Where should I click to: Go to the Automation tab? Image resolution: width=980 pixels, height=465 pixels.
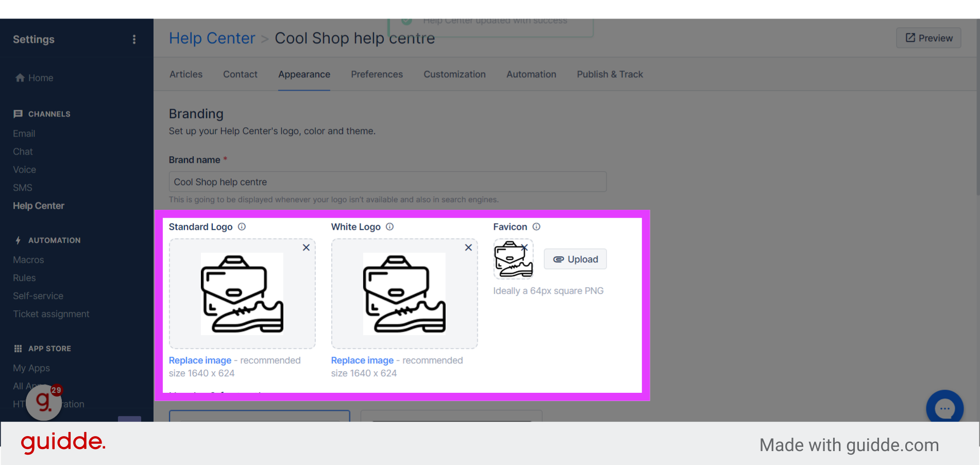[x=531, y=74]
